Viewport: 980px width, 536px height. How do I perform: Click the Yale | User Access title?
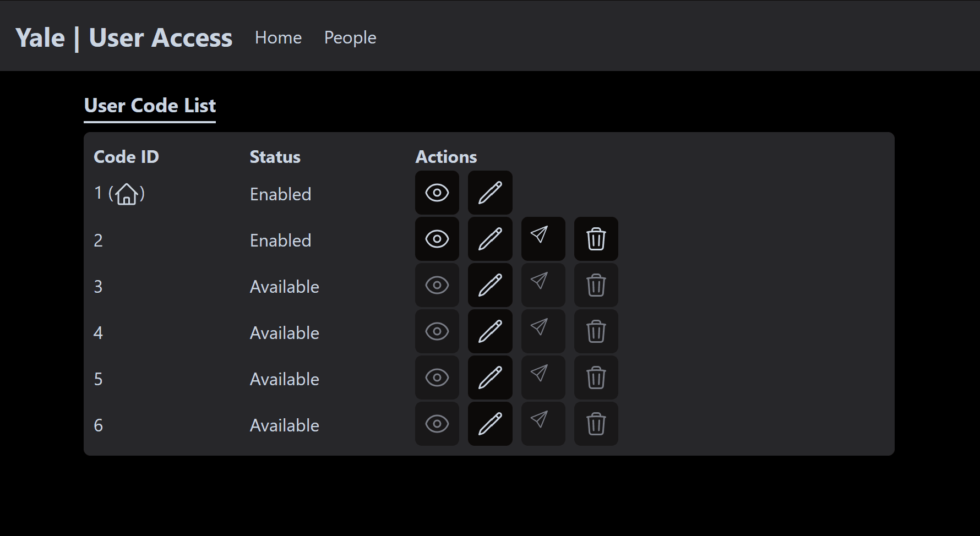pos(124,37)
